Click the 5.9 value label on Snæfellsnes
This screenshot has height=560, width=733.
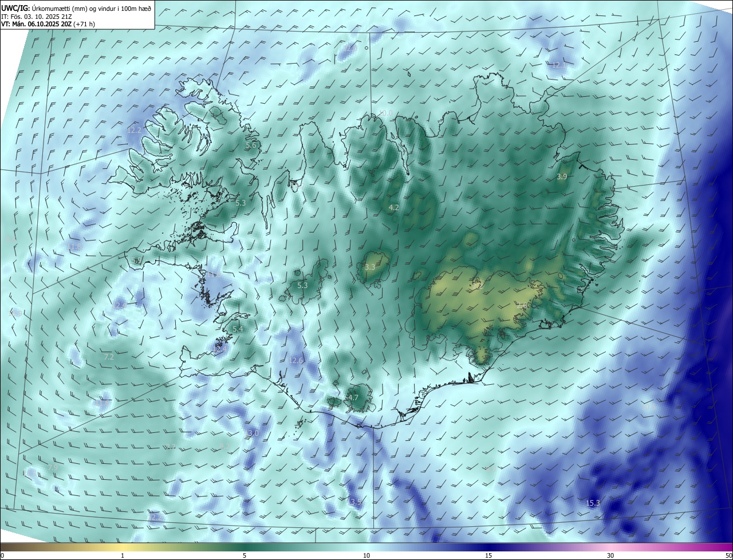[x=137, y=261]
